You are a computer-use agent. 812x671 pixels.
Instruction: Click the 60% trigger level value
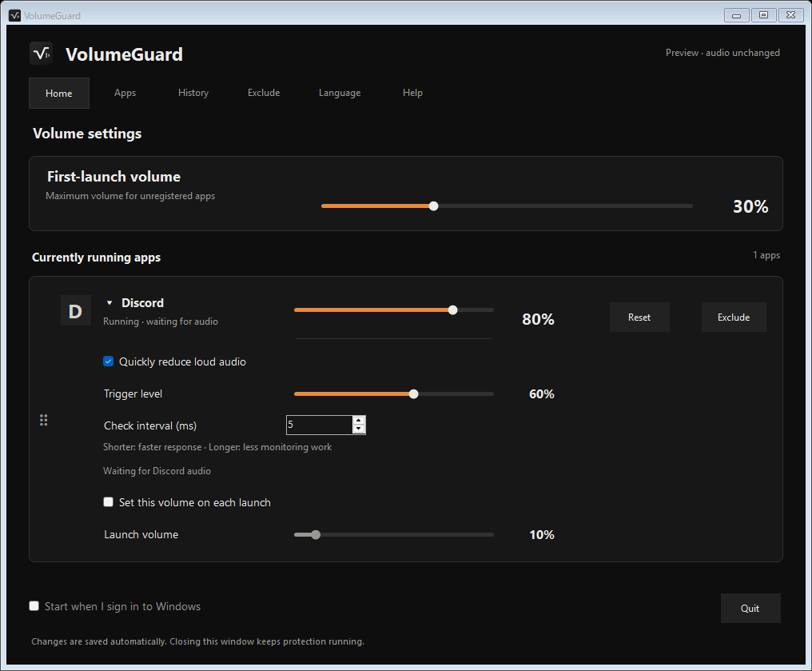tap(542, 394)
